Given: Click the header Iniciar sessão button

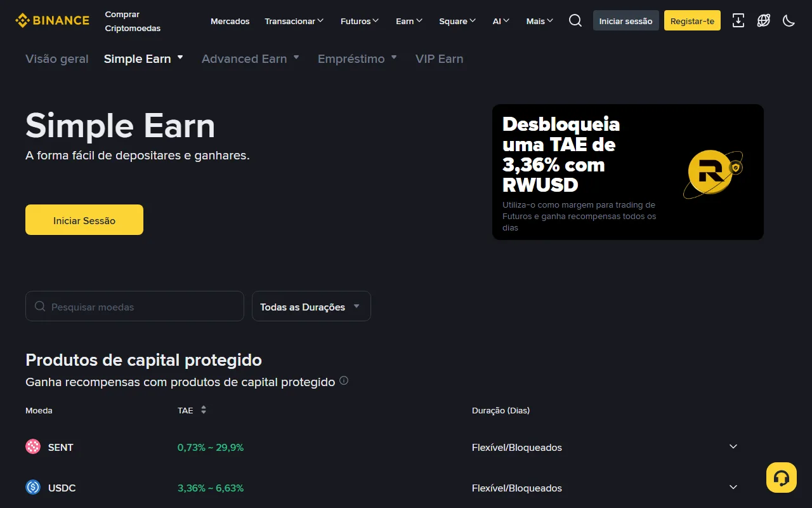Looking at the screenshot, I should click(626, 20).
